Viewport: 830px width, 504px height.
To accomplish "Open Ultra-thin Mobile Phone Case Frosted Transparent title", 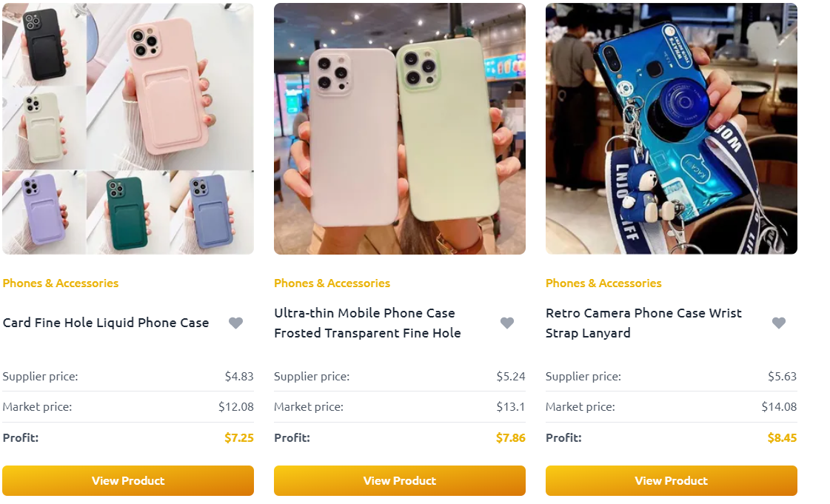I will tap(367, 323).
